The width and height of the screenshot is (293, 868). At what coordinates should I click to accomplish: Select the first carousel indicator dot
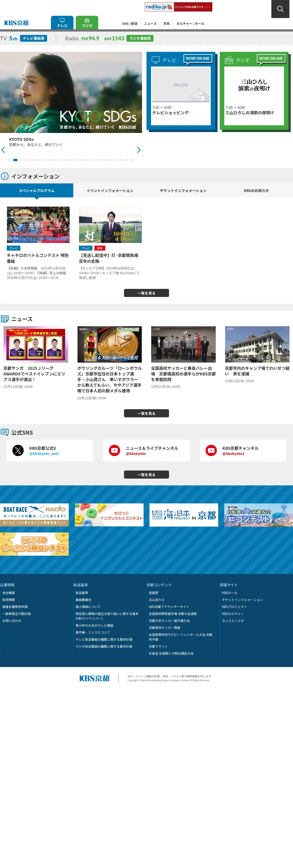coord(10,160)
